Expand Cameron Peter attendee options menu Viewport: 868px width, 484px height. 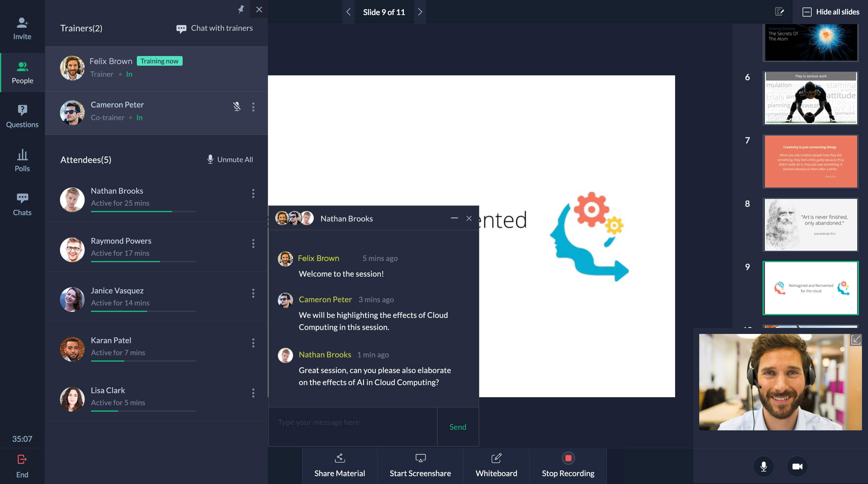pos(253,107)
